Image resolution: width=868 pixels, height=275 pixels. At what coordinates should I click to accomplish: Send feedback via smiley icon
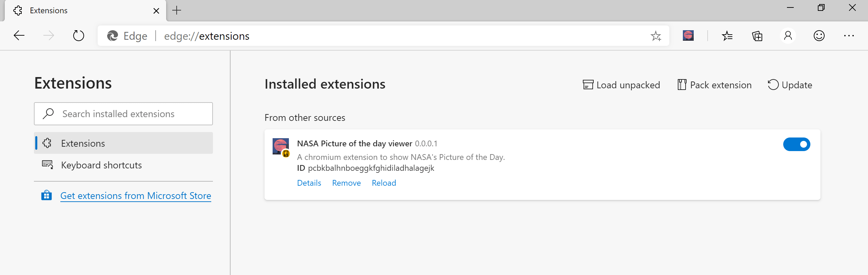(x=819, y=36)
